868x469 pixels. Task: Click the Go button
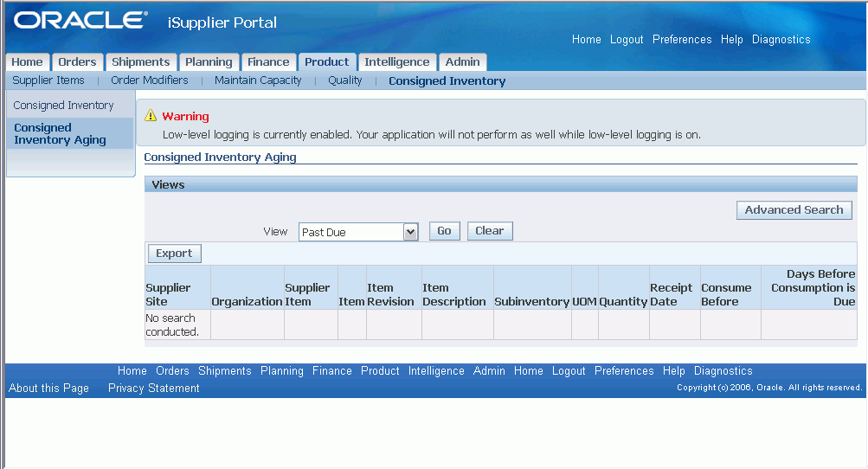445,231
